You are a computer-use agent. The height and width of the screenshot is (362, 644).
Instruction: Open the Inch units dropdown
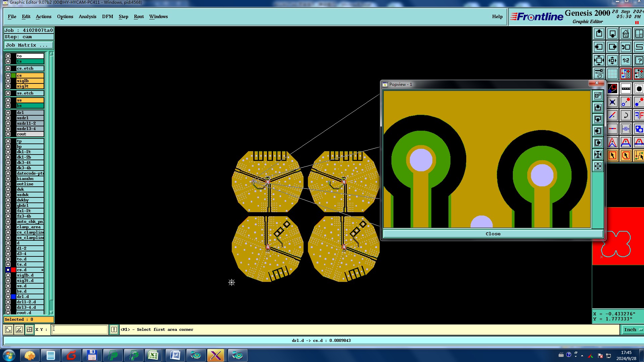633,330
